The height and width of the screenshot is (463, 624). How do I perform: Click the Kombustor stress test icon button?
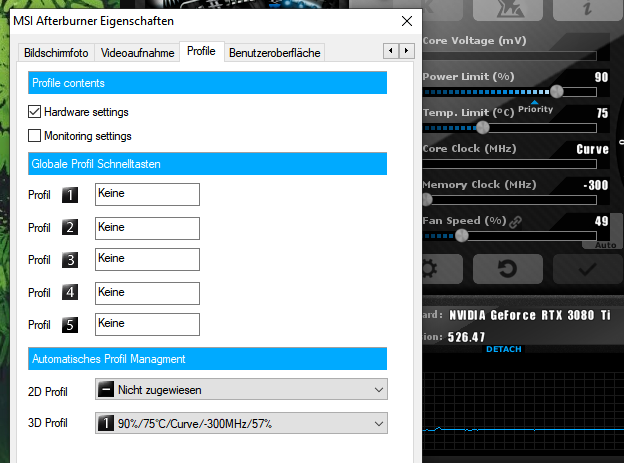coord(508,9)
